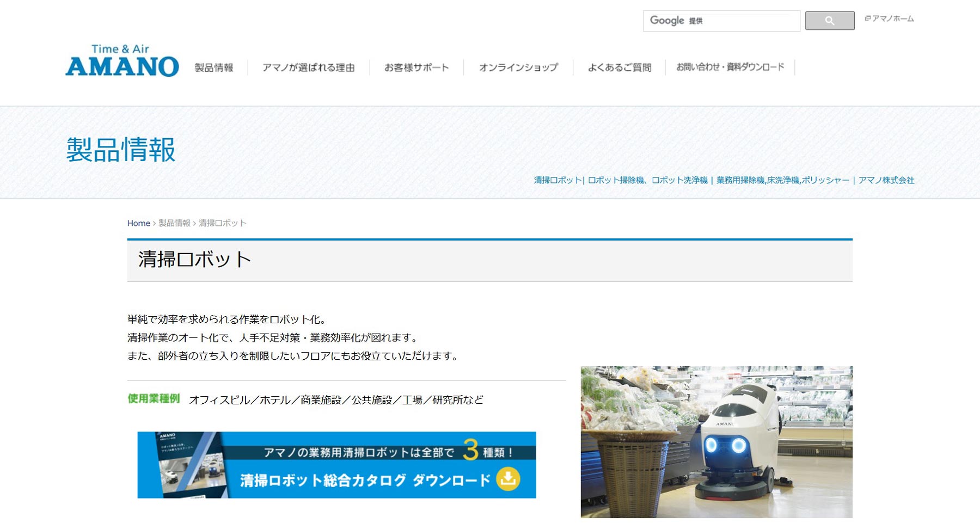Open the アマノが選ばれる理由 menu
Screen dimensions: 980x523
pos(308,67)
